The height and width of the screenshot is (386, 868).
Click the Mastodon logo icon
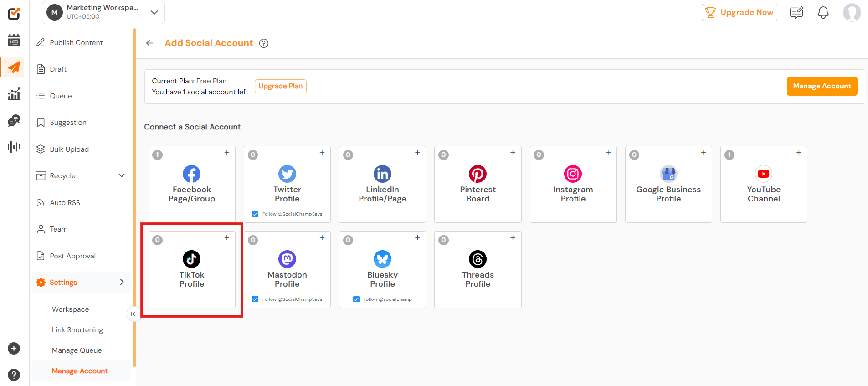pos(287,259)
